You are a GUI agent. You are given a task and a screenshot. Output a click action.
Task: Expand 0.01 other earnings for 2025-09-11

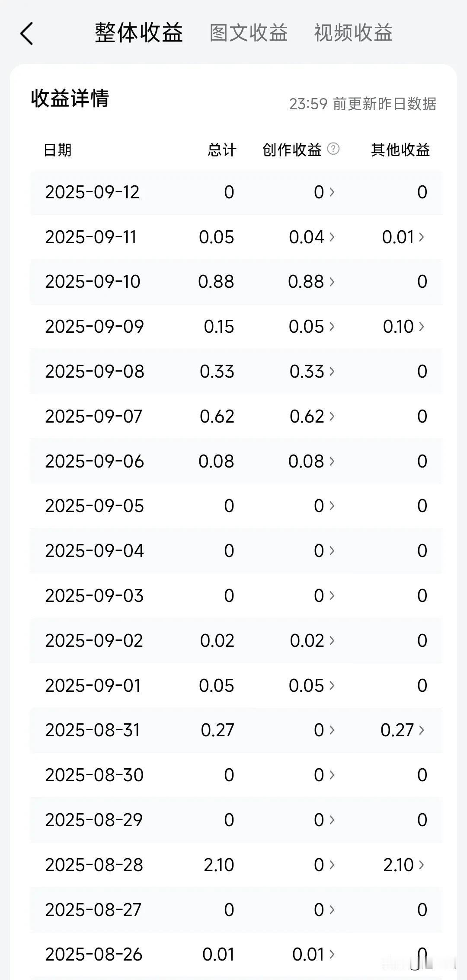(403, 237)
